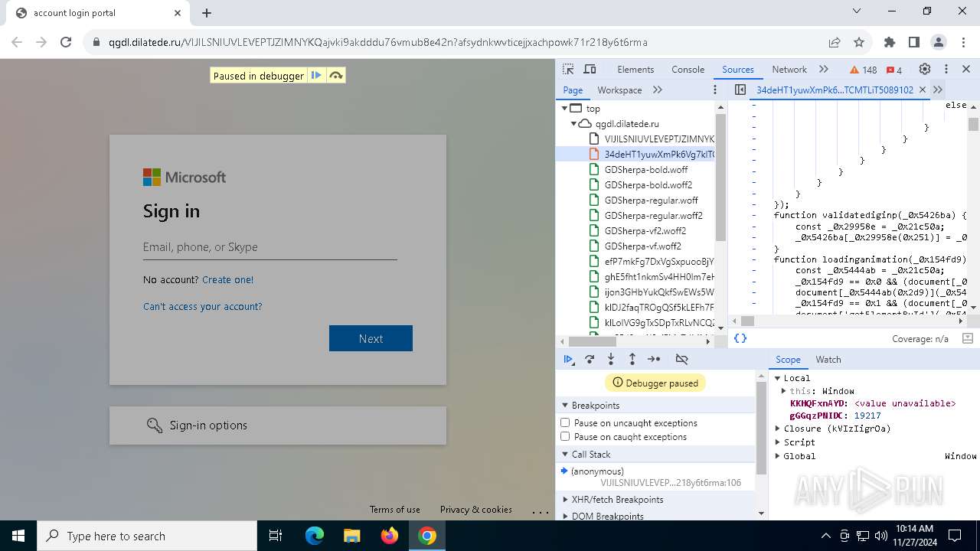The width and height of the screenshot is (980, 551).
Task: Expand Closure scope entry
Action: click(778, 429)
